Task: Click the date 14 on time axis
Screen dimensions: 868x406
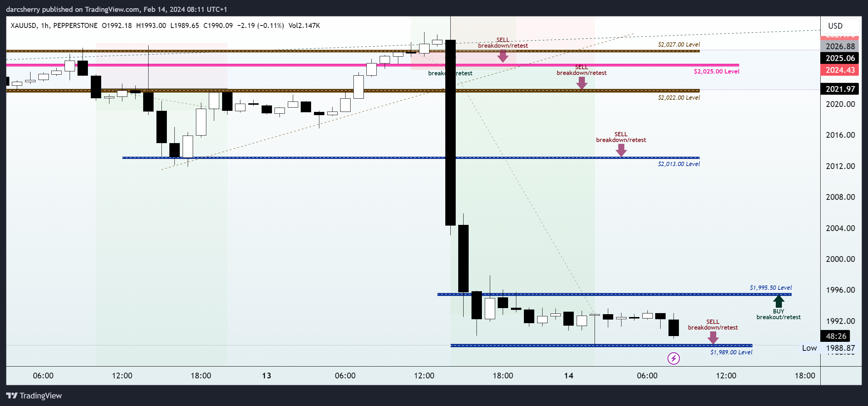Action: pyautogui.click(x=569, y=376)
